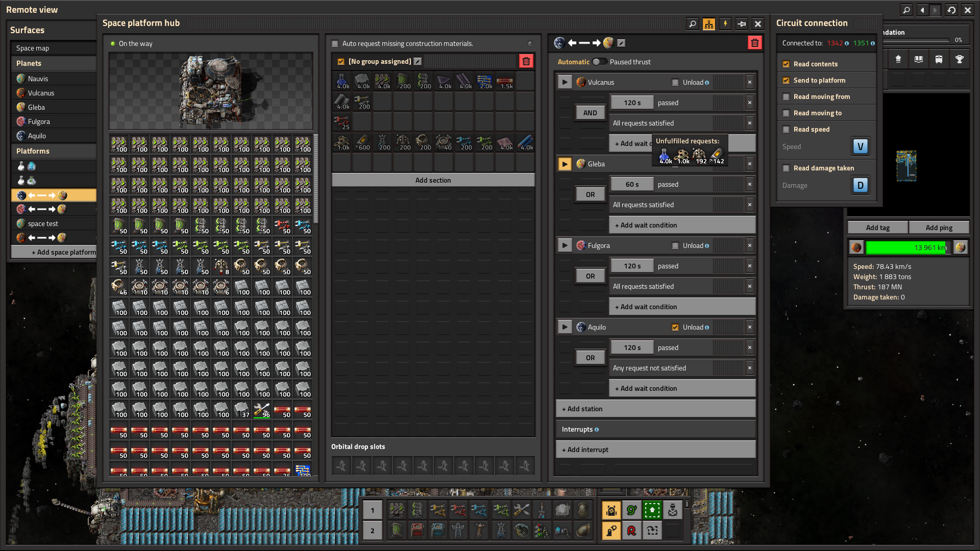Click the Add tag button
The height and width of the screenshot is (551, 980).
pos(878,228)
